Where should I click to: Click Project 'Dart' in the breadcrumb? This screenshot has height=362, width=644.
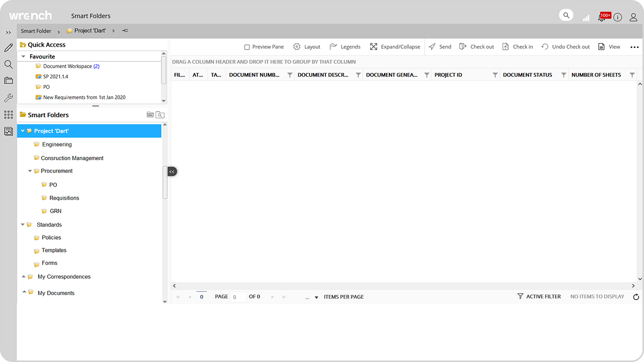tap(86, 31)
